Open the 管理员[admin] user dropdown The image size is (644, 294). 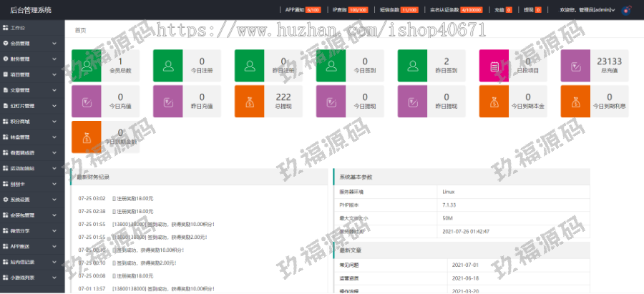pos(587,11)
